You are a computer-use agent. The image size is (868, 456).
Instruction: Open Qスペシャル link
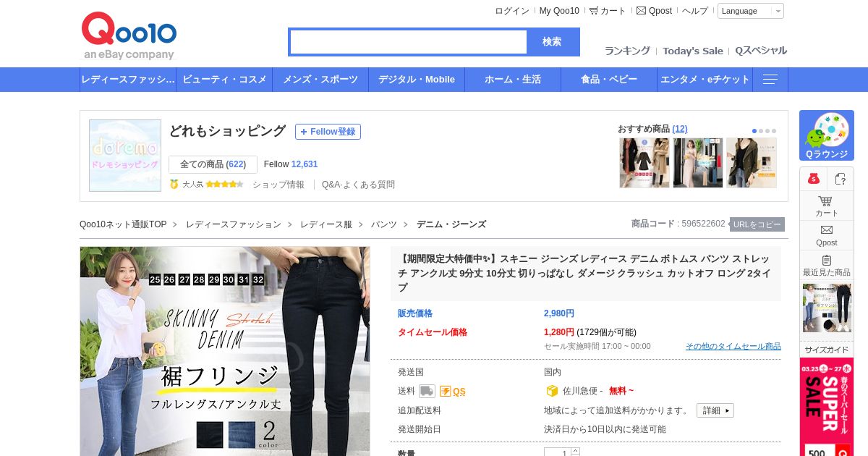click(x=761, y=51)
